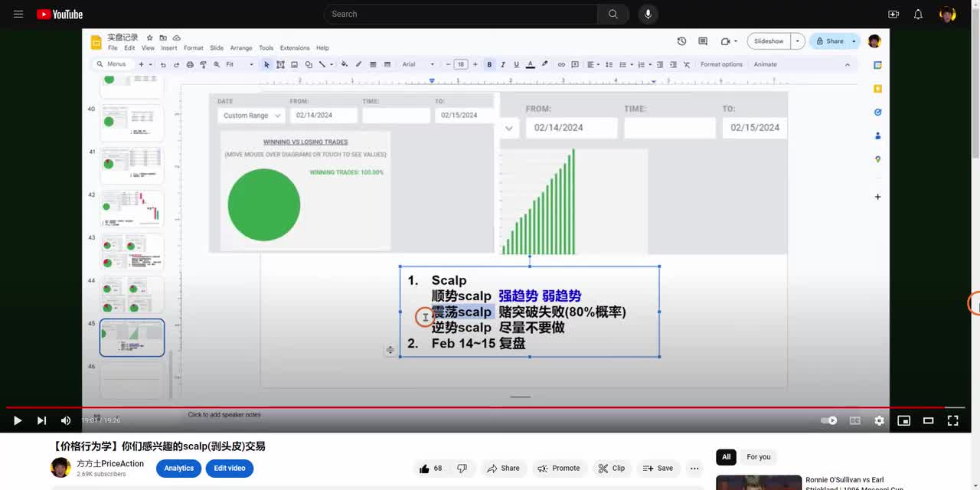Increase font size with plus
Viewport: 980px width, 490px height.
[475, 64]
